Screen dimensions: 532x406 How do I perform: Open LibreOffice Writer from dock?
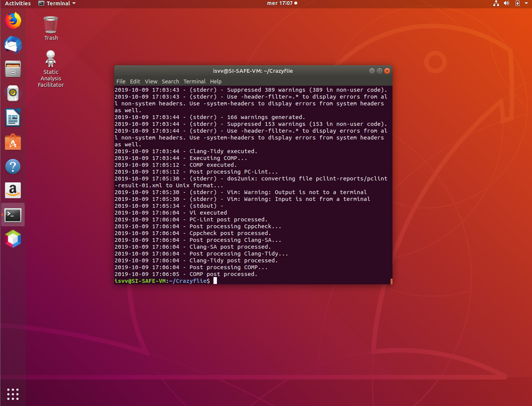tap(13, 118)
